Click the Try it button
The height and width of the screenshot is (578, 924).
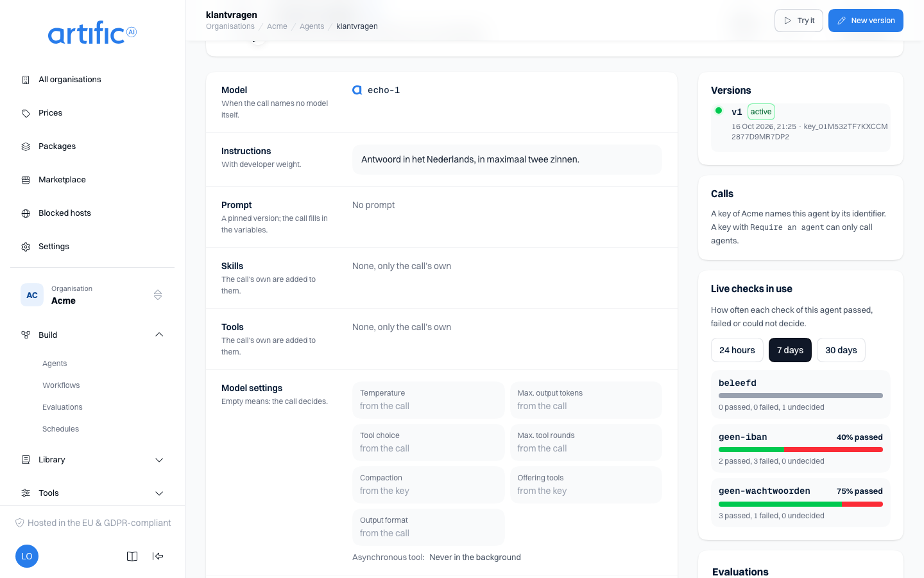click(799, 21)
